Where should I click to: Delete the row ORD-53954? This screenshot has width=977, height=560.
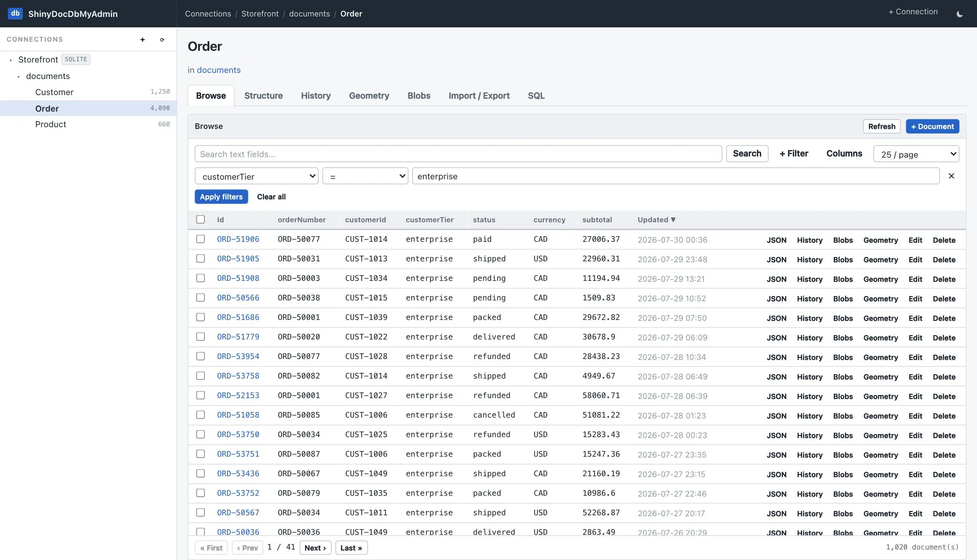click(x=944, y=357)
